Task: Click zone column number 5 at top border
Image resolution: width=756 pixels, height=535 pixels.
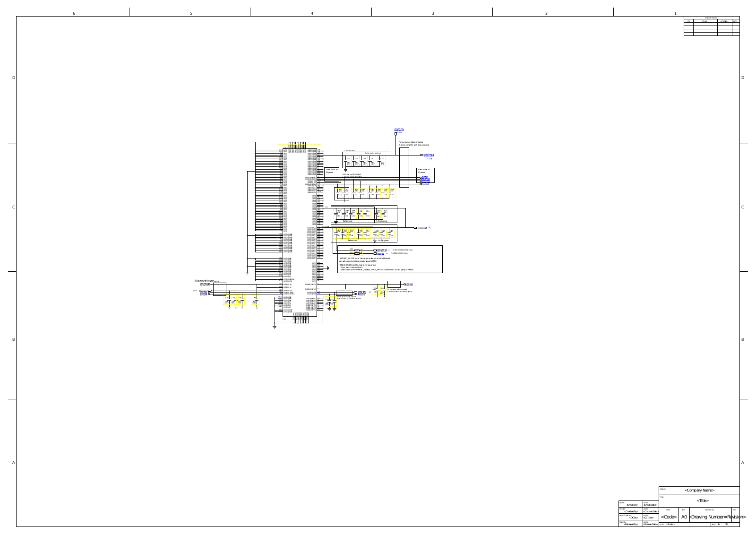Action: (191, 13)
